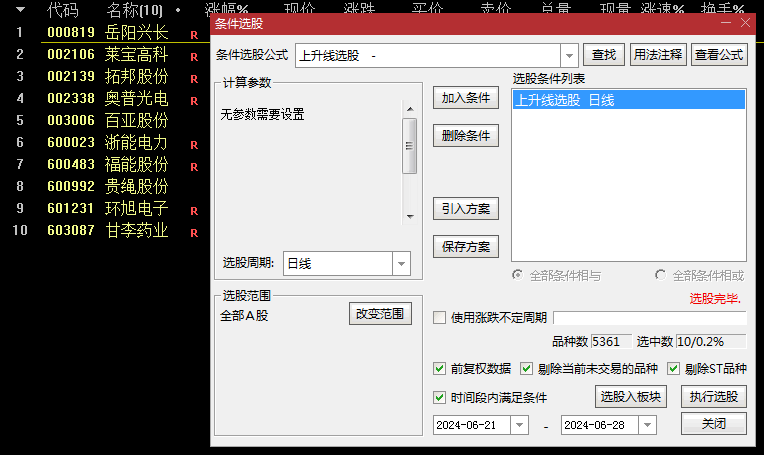Expand the 选股周期 日线 dropdown
The width and height of the screenshot is (764, 455).
tap(401, 264)
